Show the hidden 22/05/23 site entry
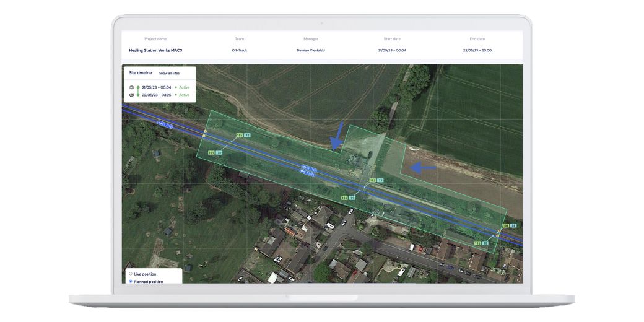This screenshot has width=644, height=322. [x=131, y=95]
